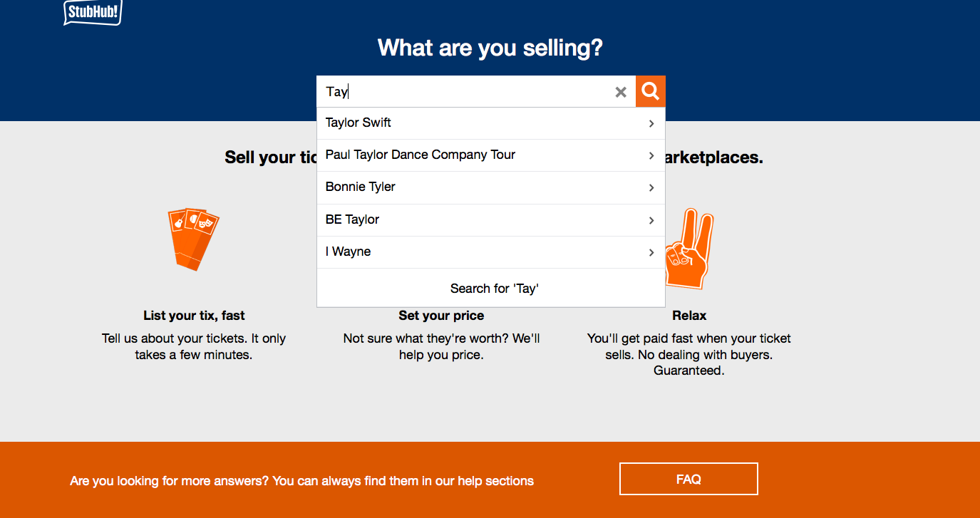Image resolution: width=980 pixels, height=518 pixels.
Task: Select BE Taylor from the dropdown list
Action: point(352,219)
